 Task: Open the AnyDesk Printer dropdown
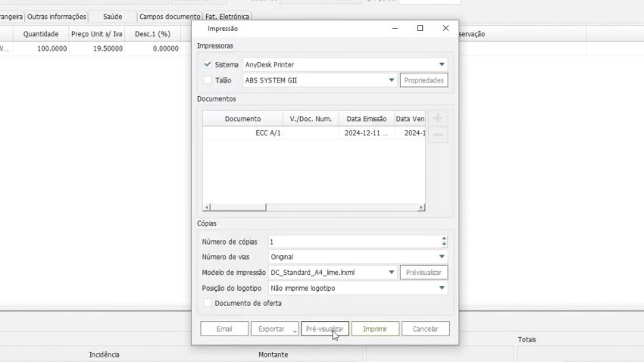[x=441, y=64]
